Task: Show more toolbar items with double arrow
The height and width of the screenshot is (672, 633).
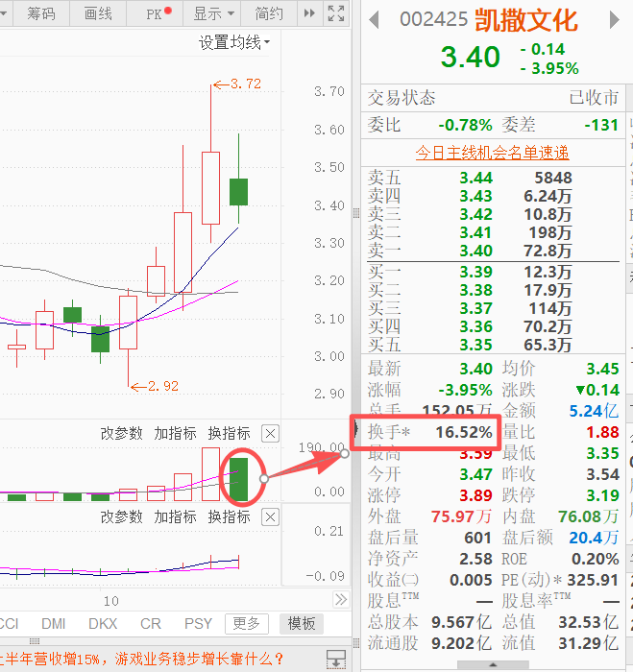Action: 309,13
